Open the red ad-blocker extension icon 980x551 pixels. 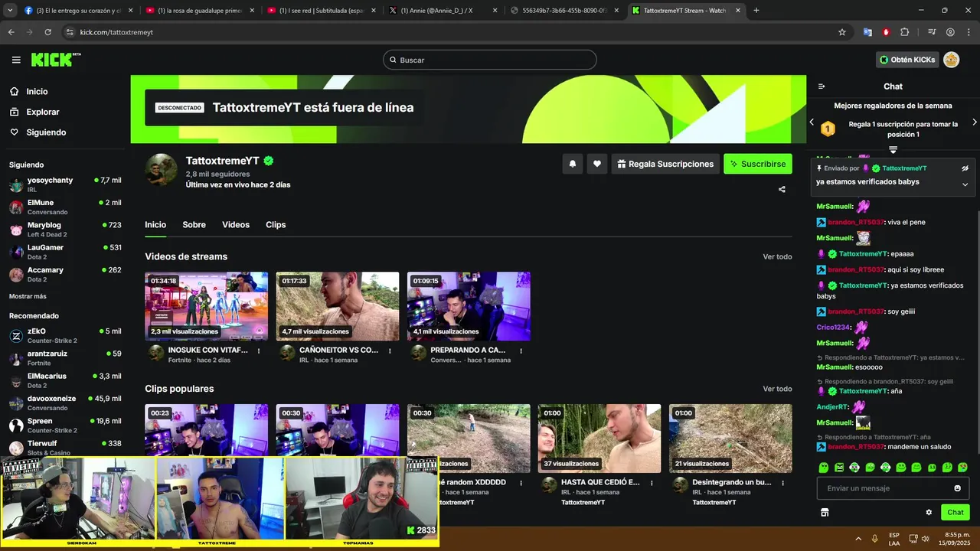(x=886, y=32)
